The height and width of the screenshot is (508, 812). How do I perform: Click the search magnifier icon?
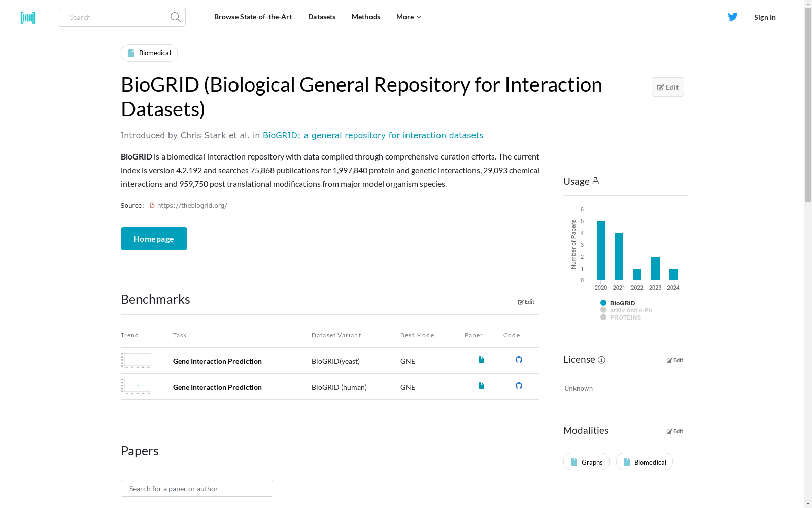tap(176, 17)
